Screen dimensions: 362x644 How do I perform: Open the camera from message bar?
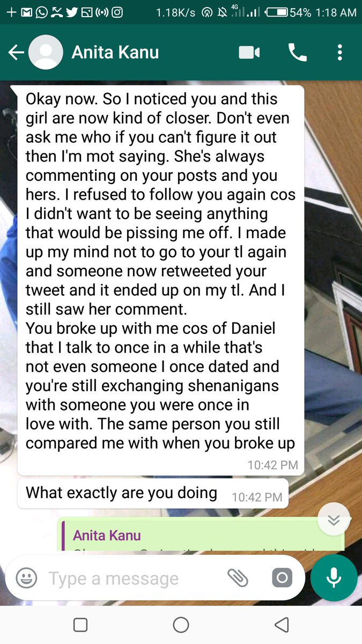point(282,578)
